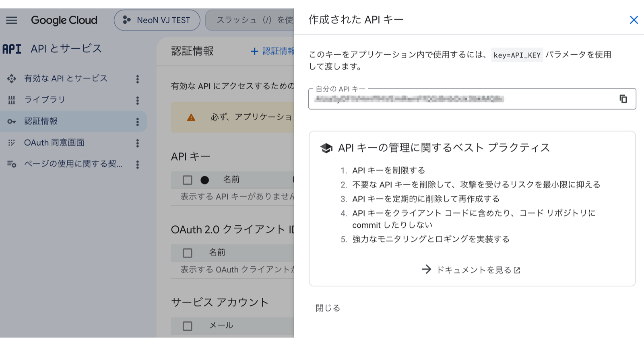Click the 自分の API キー field
This screenshot has height=346, width=644.
472,99
